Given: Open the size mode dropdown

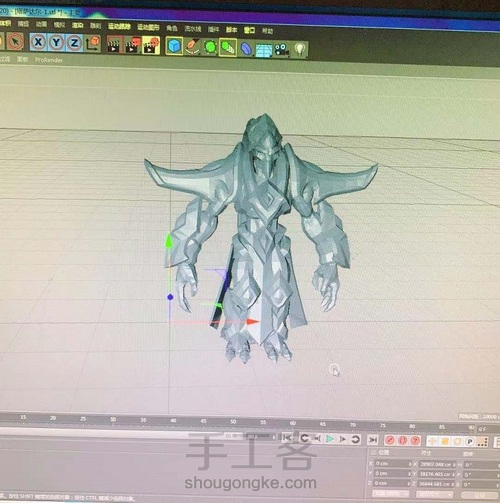Looking at the screenshot, I should pos(435,494).
